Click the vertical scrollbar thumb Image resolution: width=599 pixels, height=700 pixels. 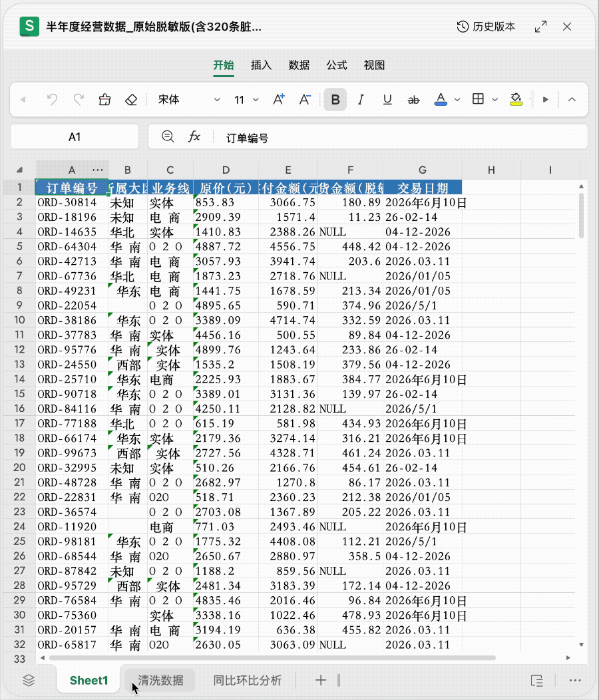click(x=581, y=215)
